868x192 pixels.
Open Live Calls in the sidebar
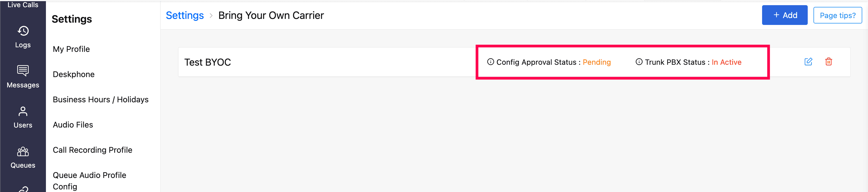coord(23,5)
